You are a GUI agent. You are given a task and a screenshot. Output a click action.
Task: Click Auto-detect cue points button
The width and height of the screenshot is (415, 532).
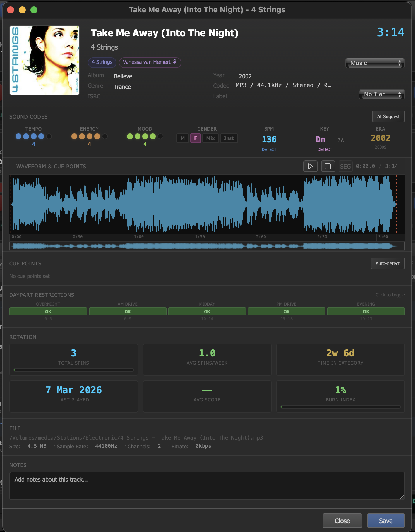387,263
